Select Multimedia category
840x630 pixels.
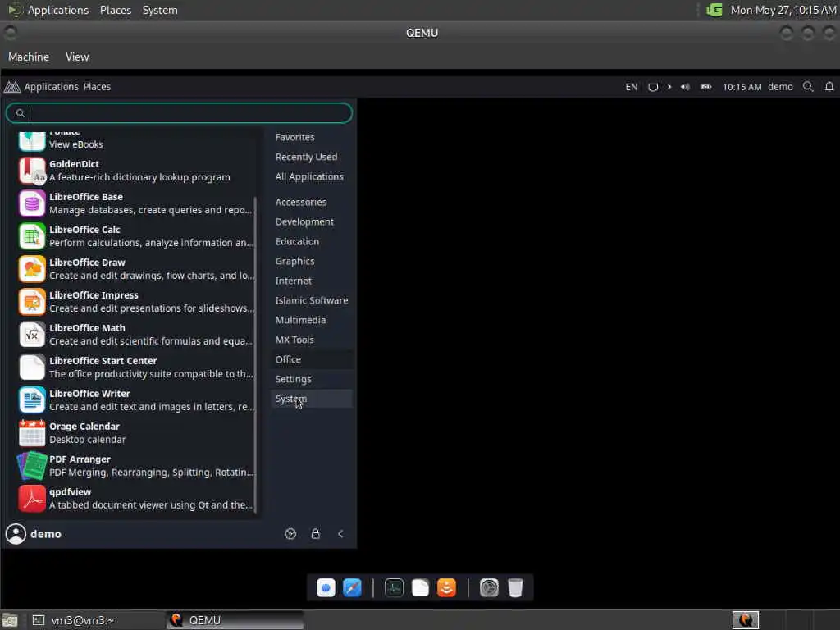(300, 321)
